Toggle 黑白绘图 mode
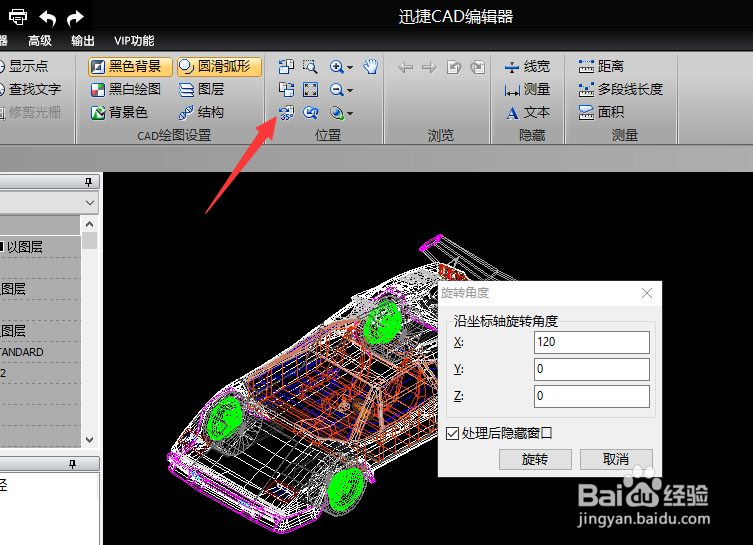753x545 pixels. tap(126, 89)
